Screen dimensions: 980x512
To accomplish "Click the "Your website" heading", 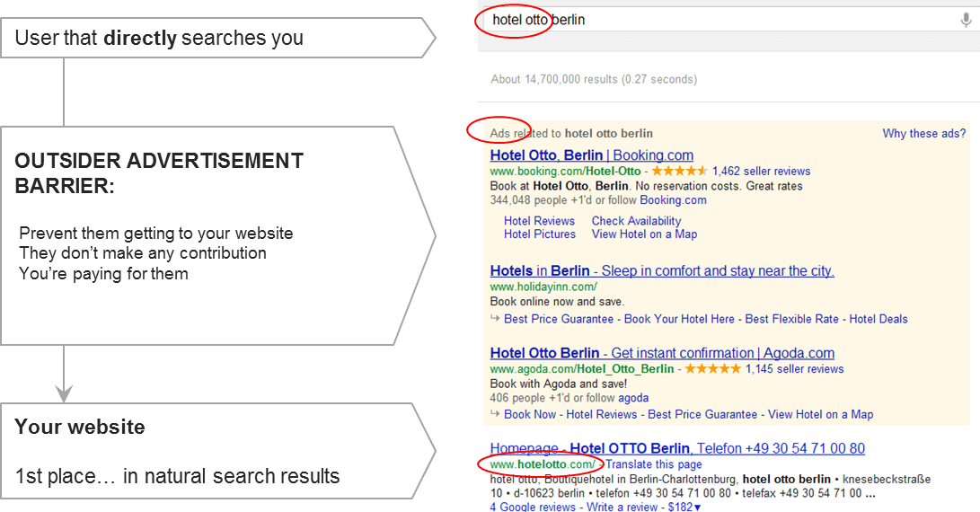I will point(79,427).
